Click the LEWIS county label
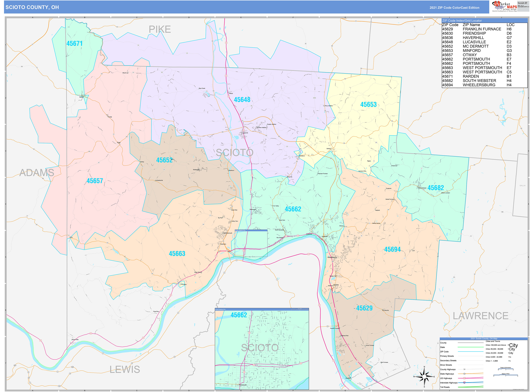 (125, 369)
